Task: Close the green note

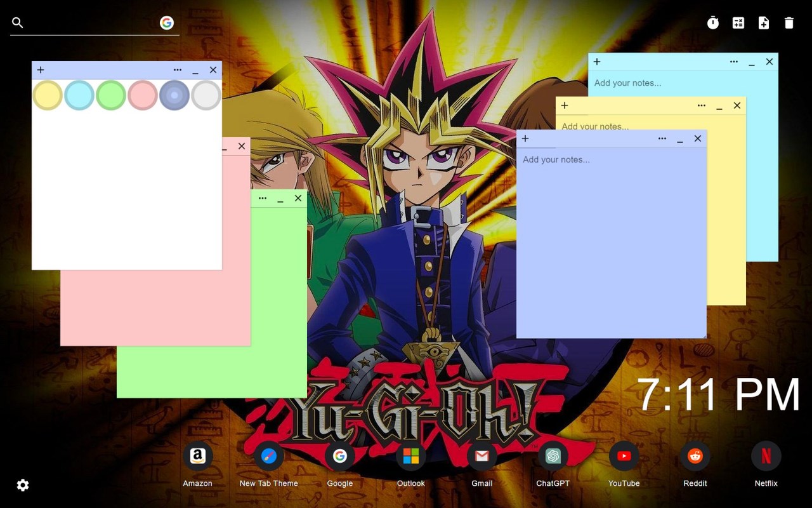Action: click(298, 198)
